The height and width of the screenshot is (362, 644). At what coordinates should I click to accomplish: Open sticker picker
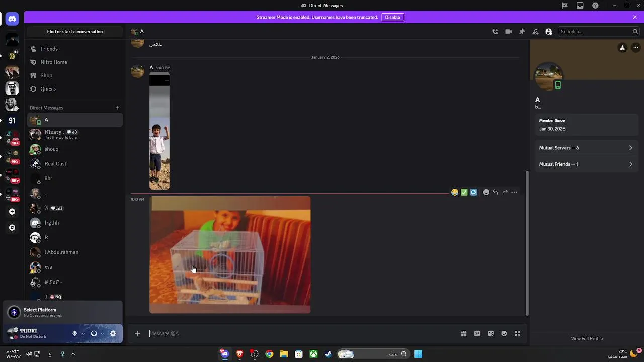(491, 333)
